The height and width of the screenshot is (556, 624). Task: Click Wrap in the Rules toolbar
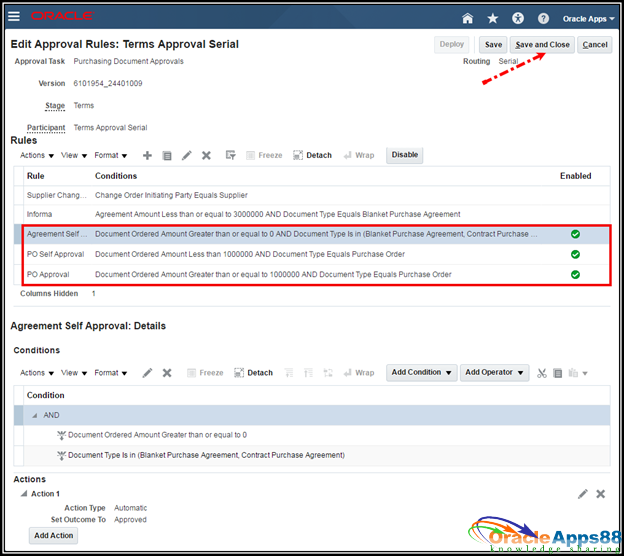(x=359, y=155)
